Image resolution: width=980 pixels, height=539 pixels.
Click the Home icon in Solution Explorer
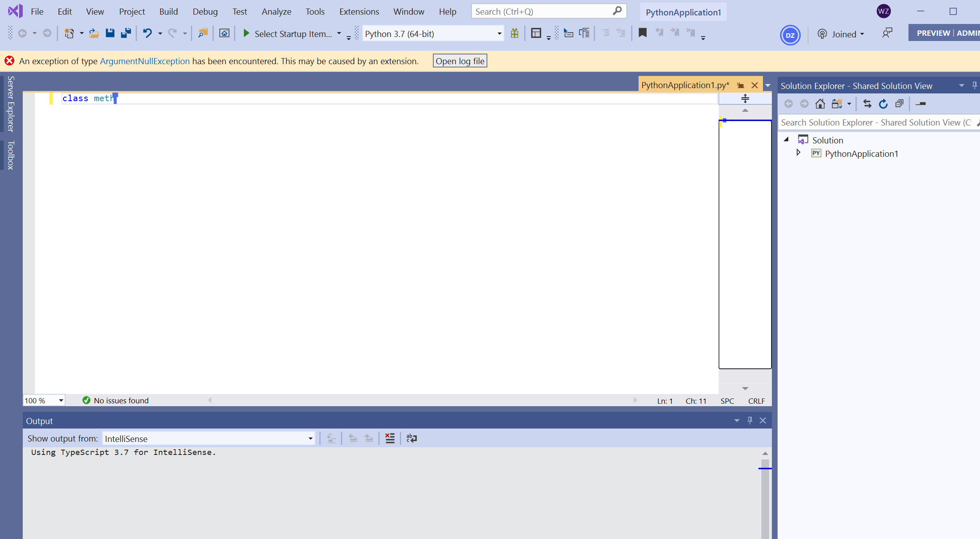[820, 104]
